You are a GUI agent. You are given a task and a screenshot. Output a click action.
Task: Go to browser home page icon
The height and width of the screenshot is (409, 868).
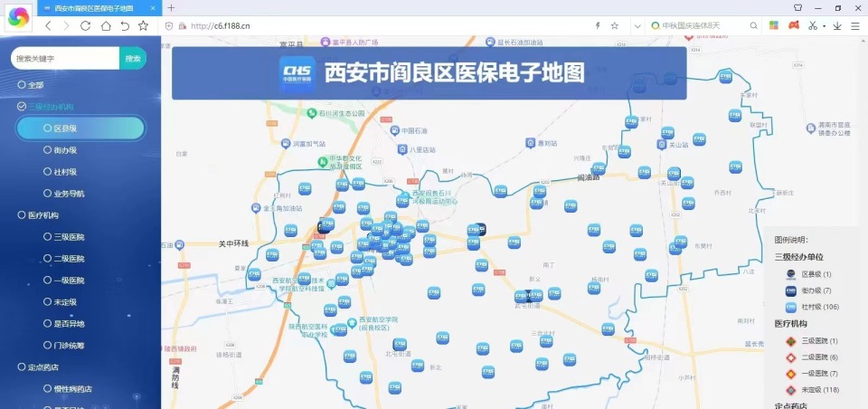coord(106,25)
